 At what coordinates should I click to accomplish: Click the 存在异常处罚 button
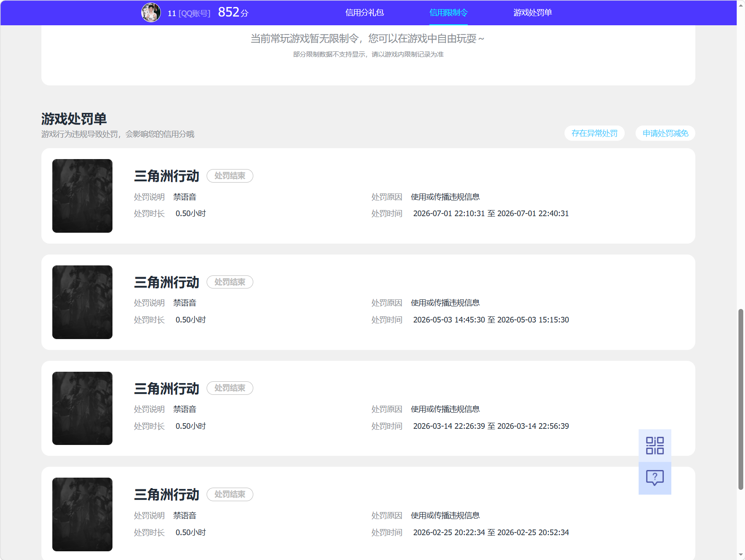(x=595, y=133)
